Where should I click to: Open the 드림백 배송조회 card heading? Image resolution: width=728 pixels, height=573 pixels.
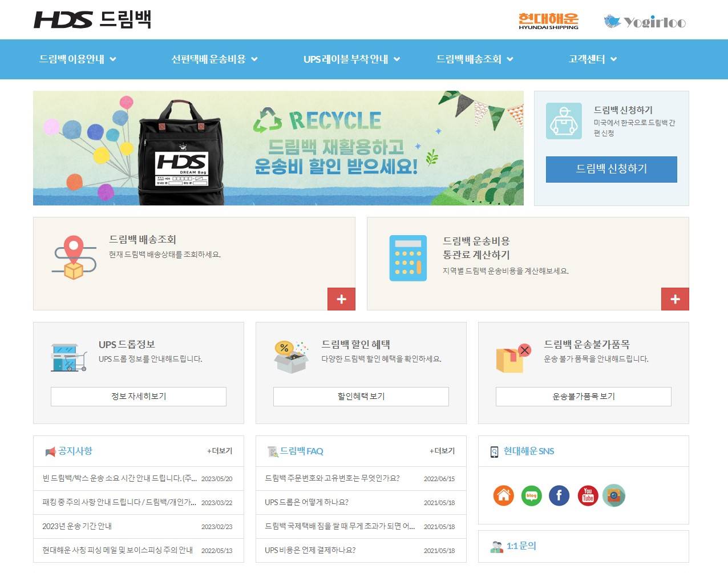point(143,240)
